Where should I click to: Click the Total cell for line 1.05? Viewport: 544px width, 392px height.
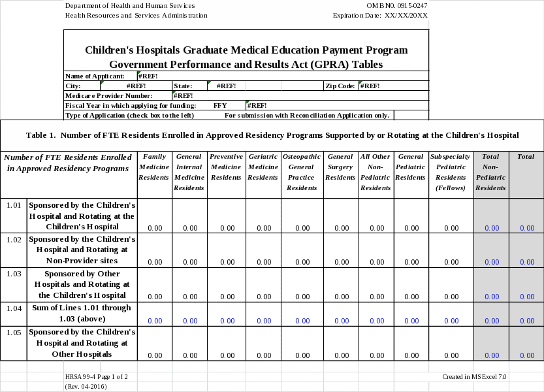[x=526, y=343]
